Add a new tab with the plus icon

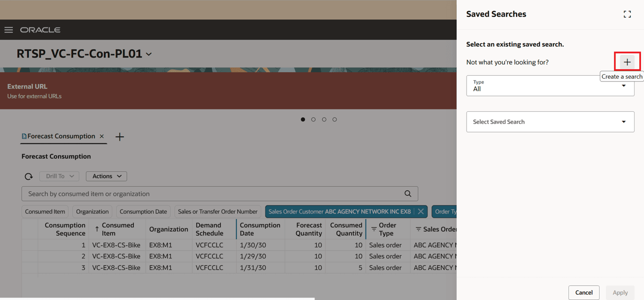coord(119,137)
